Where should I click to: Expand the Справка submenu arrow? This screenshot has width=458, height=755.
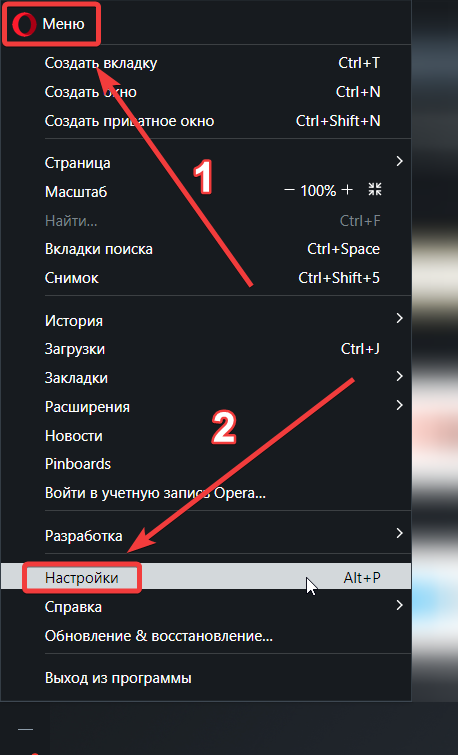click(399, 605)
